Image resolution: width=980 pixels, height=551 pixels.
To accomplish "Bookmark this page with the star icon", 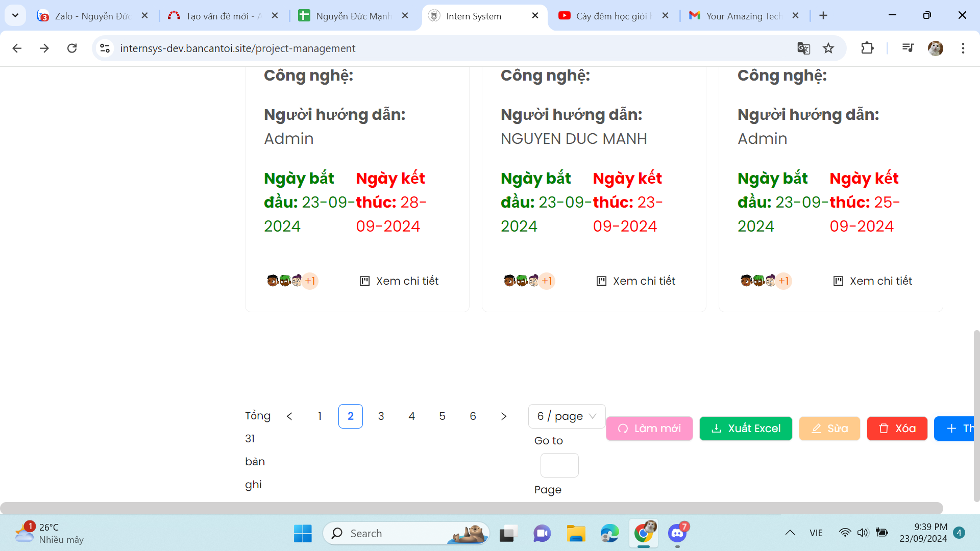I will point(828,48).
